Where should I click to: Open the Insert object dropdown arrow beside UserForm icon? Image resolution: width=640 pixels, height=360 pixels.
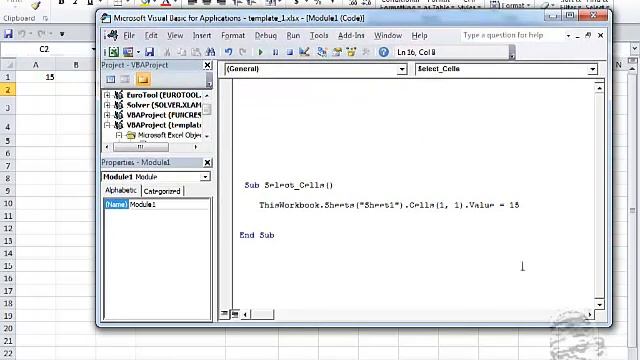coord(138,52)
